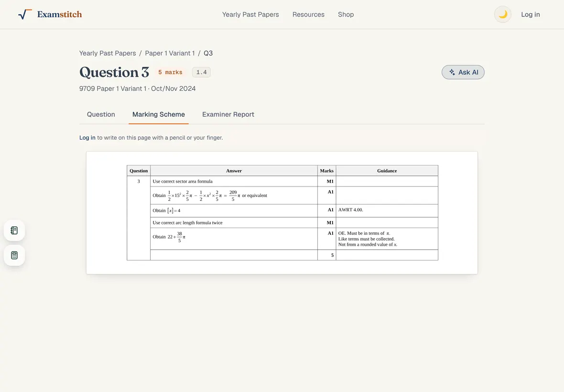Click the Log in link above the marking scheme
The image size is (564, 392).
point(87,138)
